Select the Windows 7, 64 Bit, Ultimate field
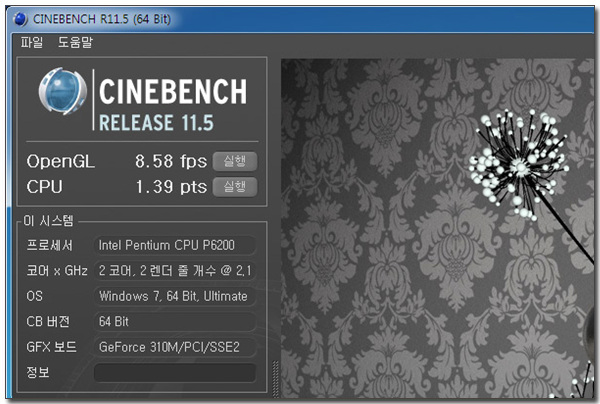This screenshot has height=404, width=600. [x=175, y=296]
